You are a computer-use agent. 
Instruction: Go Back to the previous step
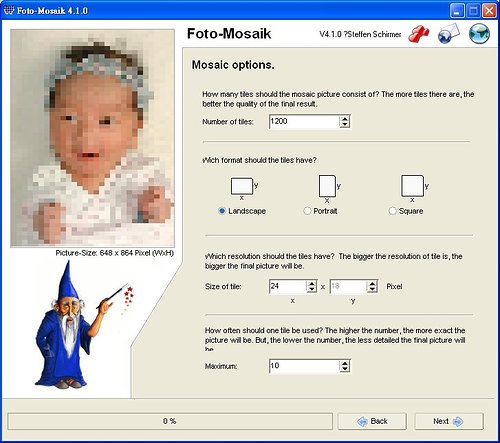pyautogui.click(x=372, y=421)
